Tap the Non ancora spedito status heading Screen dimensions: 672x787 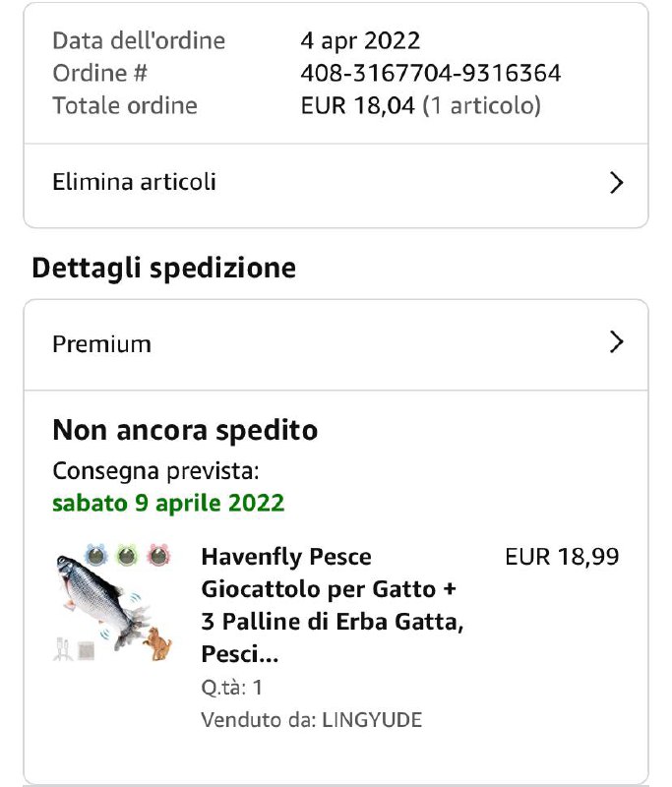tap(185, 430)
